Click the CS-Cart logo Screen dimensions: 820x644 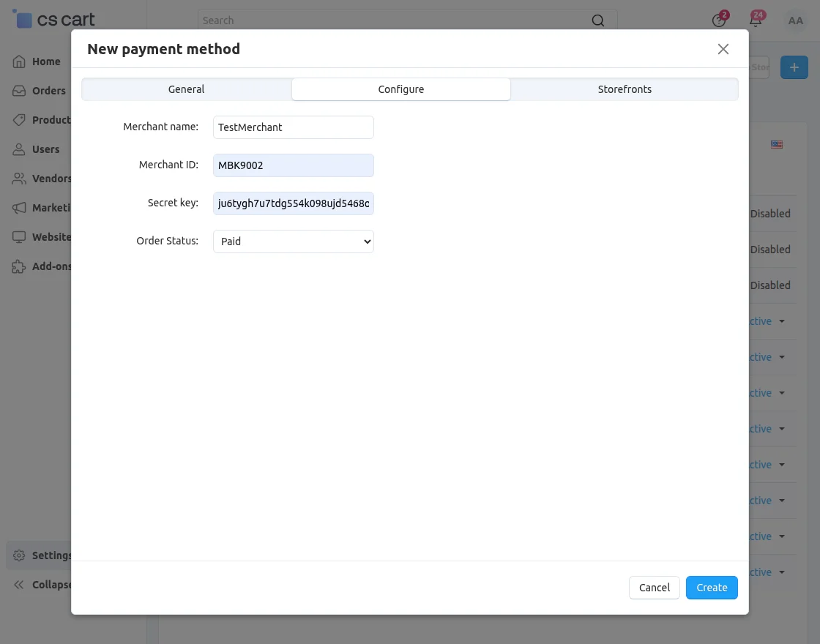(x=53, y=19)
